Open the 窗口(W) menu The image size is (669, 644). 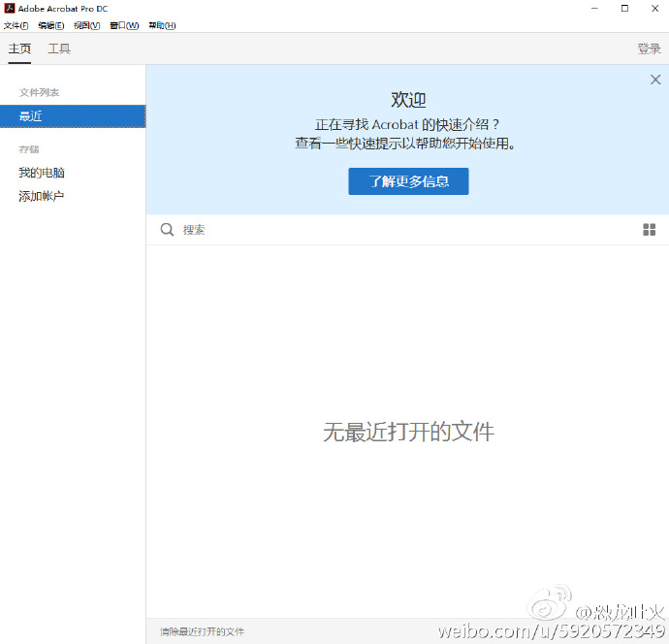(124, 25)
